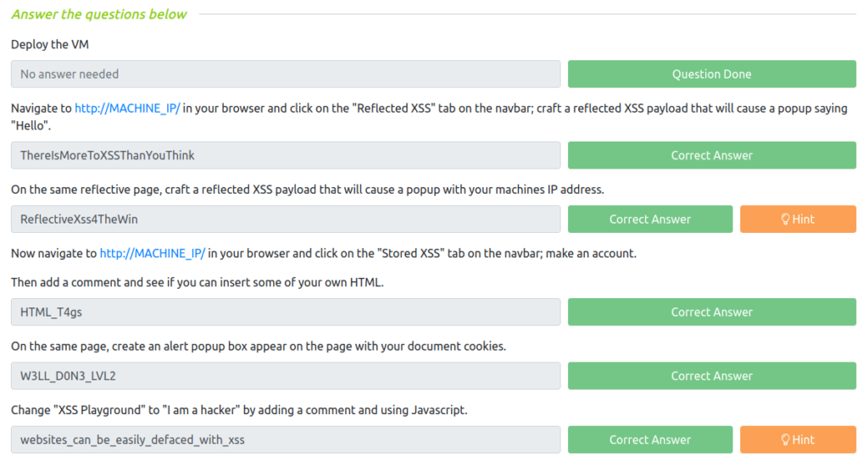Click the 'Deploy the VM' question text
Screen dimensions: 868x465
click(x=51, y=44)
